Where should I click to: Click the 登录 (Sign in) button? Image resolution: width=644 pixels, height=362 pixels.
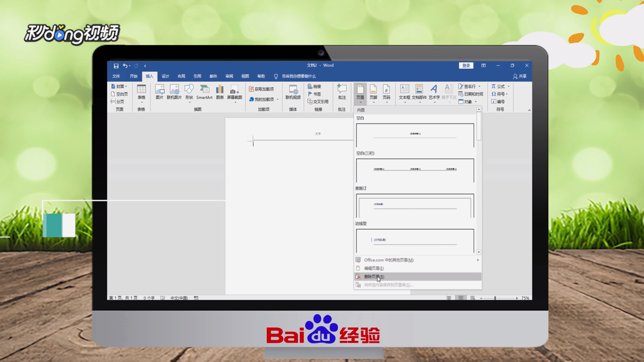465,65
